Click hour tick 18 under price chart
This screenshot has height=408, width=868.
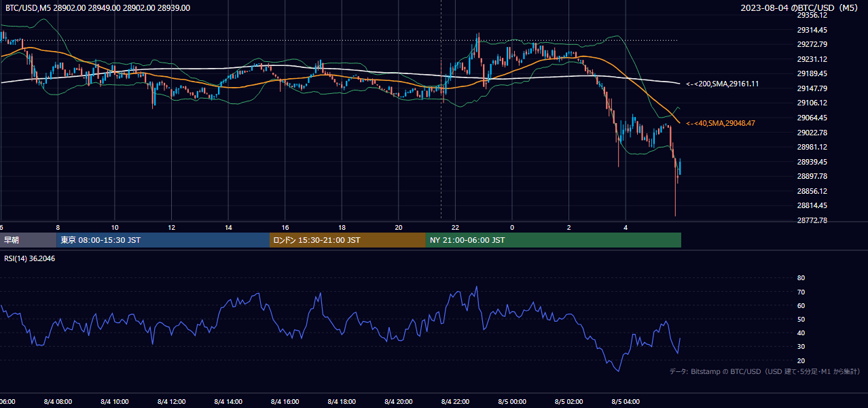click(x=342, y=228)
